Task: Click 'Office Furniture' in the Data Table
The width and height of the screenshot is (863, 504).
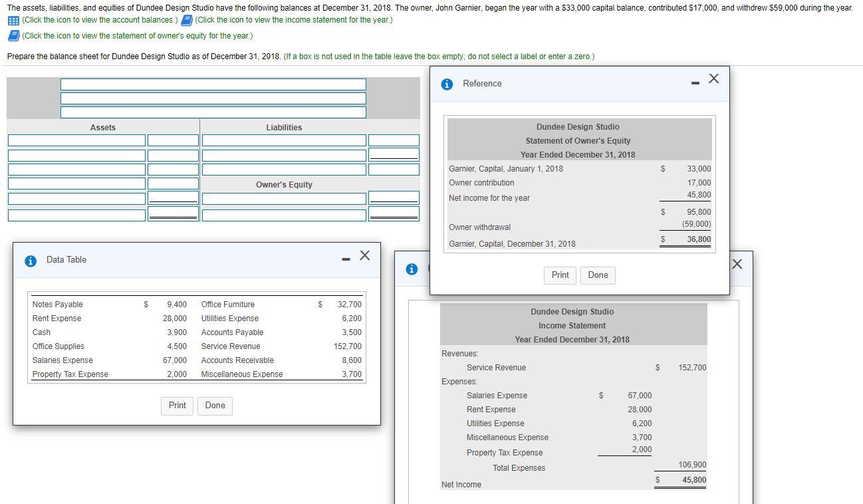Action: pos(228,305)
